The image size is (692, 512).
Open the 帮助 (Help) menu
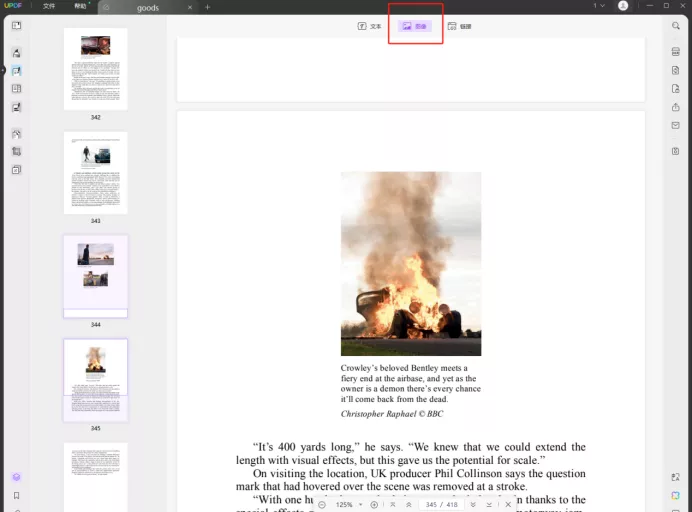pyautogui.click(x=80, y=7)
